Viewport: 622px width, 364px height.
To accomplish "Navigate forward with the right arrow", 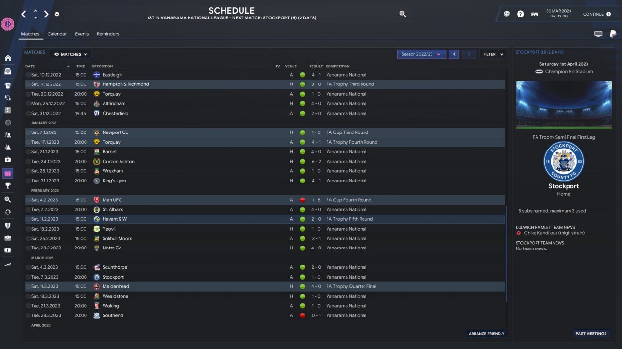I will point(46,14).
